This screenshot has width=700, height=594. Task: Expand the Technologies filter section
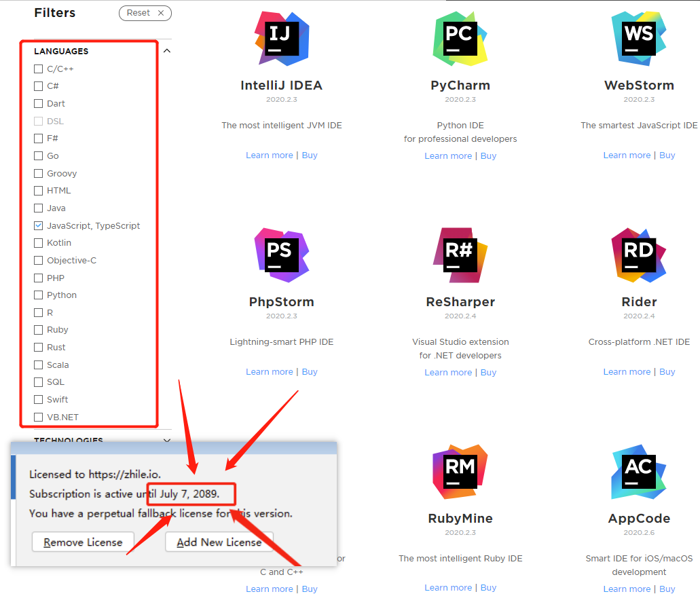pos(167,440)
